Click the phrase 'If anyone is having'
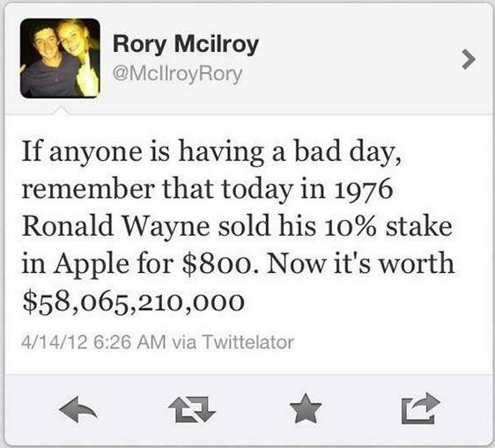 [143, 151]
